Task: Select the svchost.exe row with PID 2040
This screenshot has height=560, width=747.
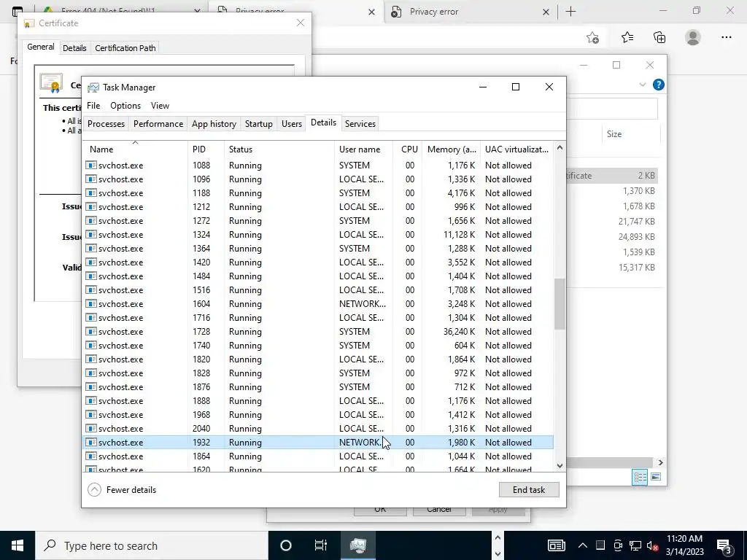Action: click(x=318, y=429)
